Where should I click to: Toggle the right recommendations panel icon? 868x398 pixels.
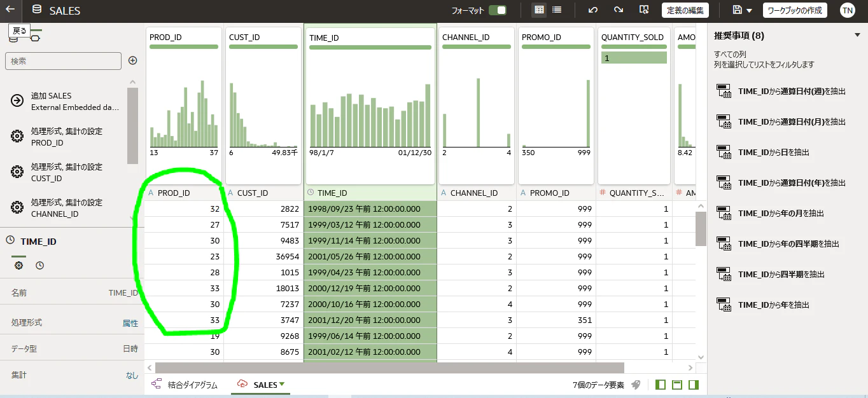(x=694, y=385)
